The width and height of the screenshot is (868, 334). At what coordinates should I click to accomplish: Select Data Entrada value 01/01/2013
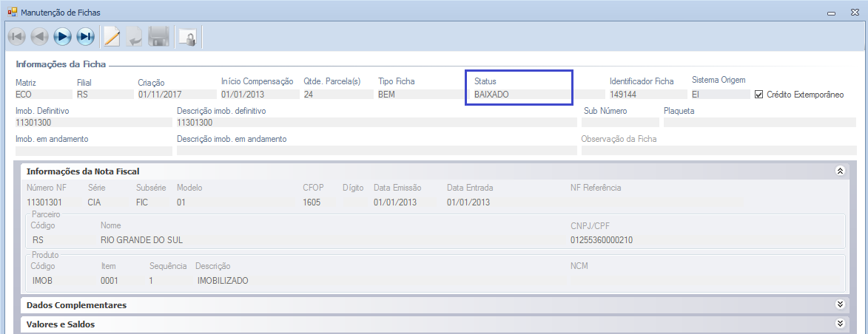[468, 202]
